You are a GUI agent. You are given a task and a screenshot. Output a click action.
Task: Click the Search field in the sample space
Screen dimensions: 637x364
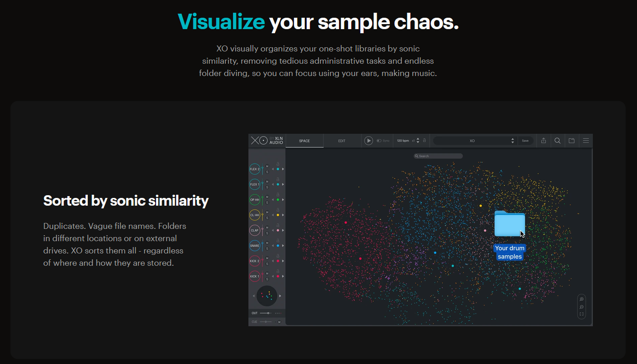point(438,156)
